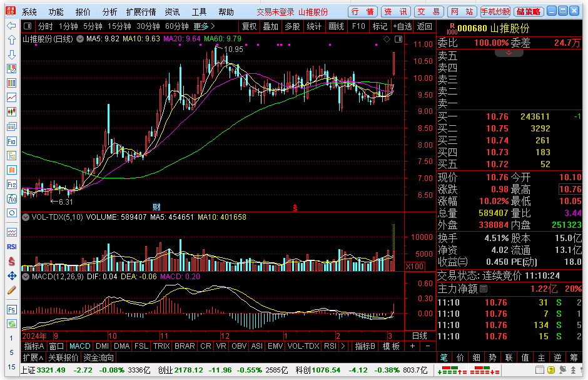The height and width of the screenshot is (380, 588).
Task: Open the f(x) formula manager icon
Action: [x=12, y=199]
